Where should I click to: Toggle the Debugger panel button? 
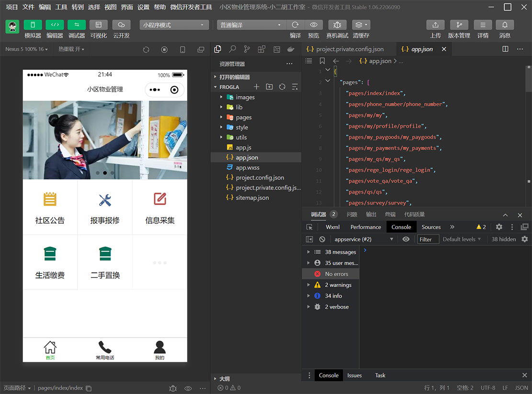(x=77, y=25)
